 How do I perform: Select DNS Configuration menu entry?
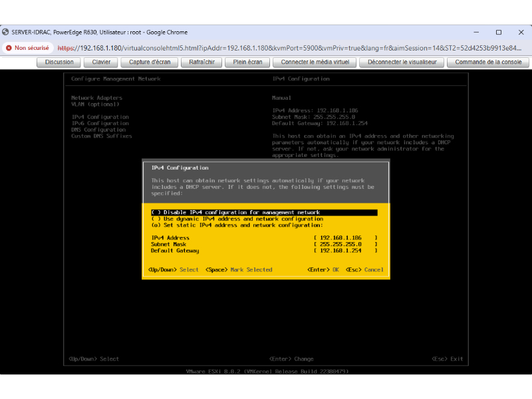coord(99,130)
